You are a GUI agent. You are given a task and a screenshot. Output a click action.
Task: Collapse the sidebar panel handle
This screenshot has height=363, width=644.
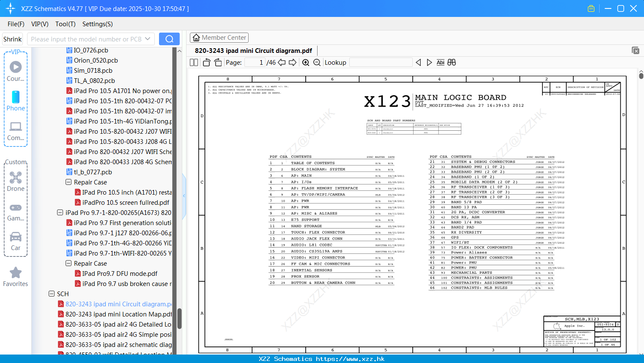184,195
